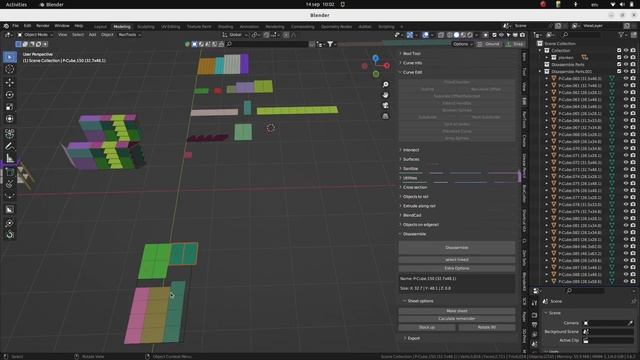Open the Options dropdown in viewport header
640x360 pixels.
pos(462,44)
